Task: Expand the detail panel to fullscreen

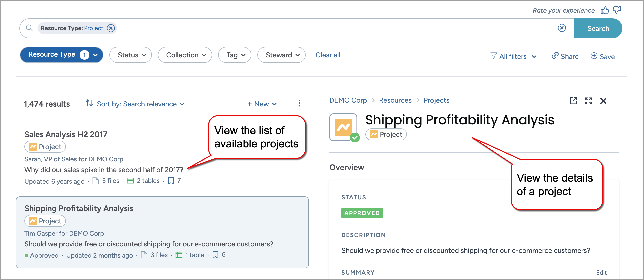Action: pyautogui.click(x=588, y=101)
